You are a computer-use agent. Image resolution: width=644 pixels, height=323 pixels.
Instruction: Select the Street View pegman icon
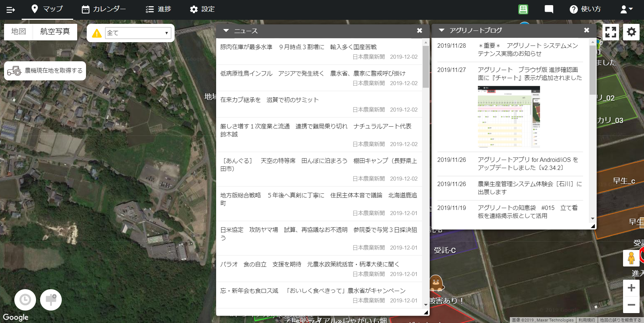pyautogui.click(x=631, y=258)
